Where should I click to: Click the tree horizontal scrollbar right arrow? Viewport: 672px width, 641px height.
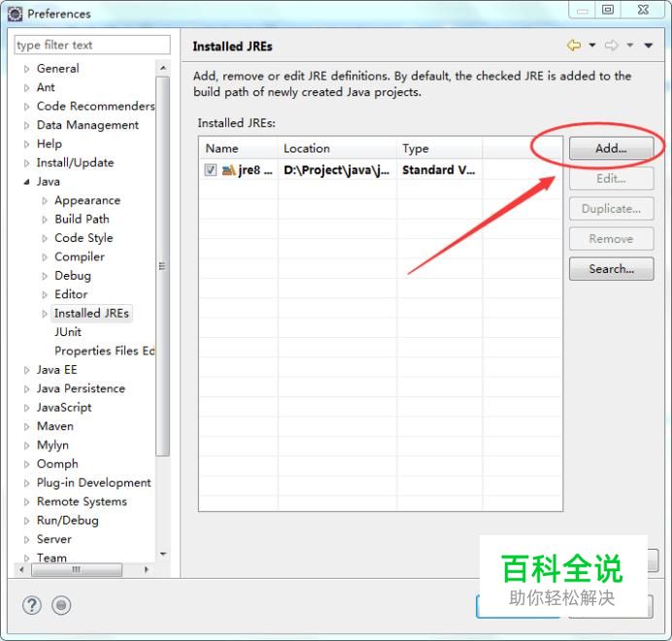(147, 570)
